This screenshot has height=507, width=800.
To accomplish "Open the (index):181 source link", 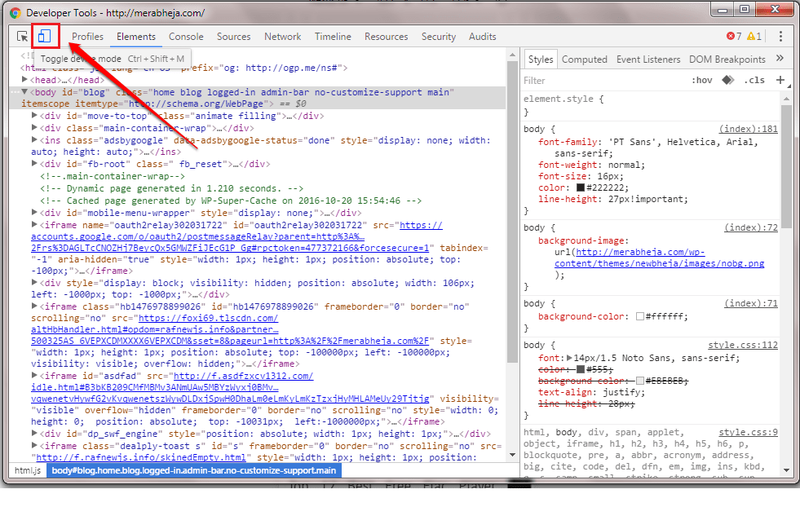I will pos(748,129).
